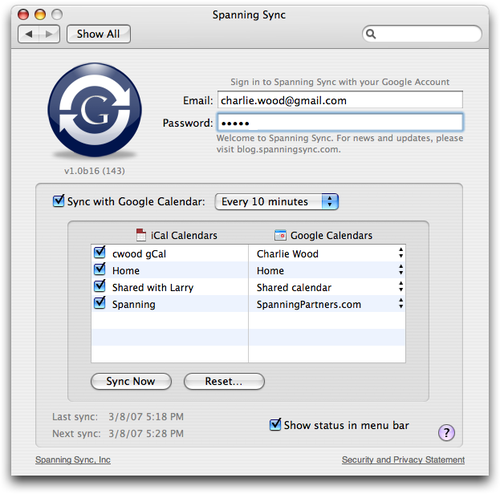Click the Sync Now button
This screenshot has width=500, height=494.
click(x=131, y=381)
